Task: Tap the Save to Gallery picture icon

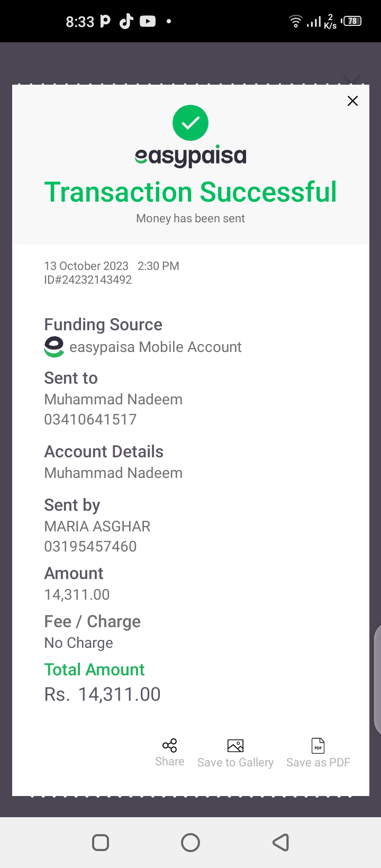Action: tap(235, 746)
